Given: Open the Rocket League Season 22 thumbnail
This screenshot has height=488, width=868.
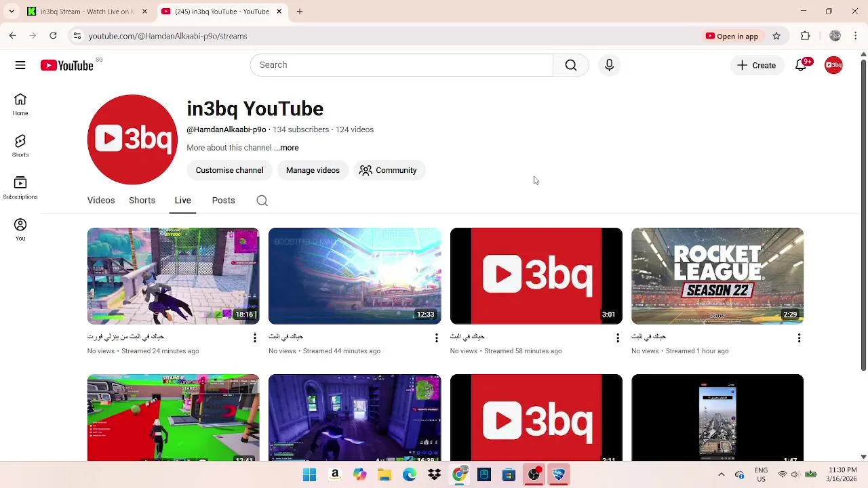Looking at the screenshot, I should point(717,276).
